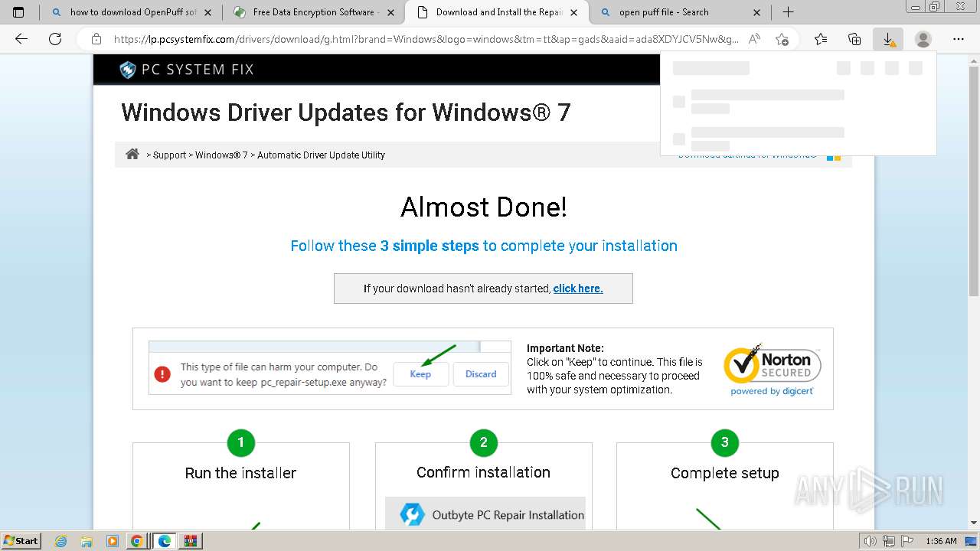Image resolution: width=980 pixels, height=551 pixels.
Task: Click the Home breadcrumb icon
Action: (132, 154)
